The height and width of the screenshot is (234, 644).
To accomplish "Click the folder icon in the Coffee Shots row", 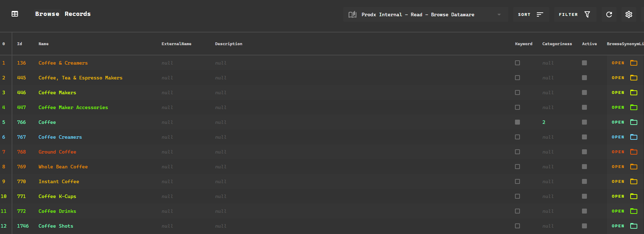I will click(634, 226).
